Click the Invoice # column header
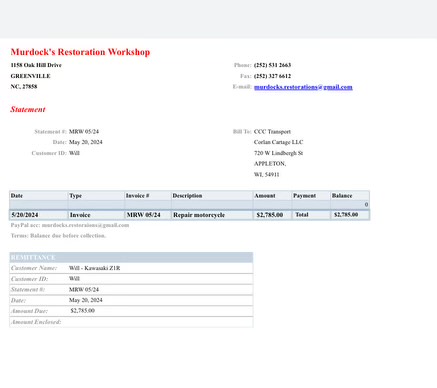The image size is (437, 388). pyautogui.click(x=137, y=196)
